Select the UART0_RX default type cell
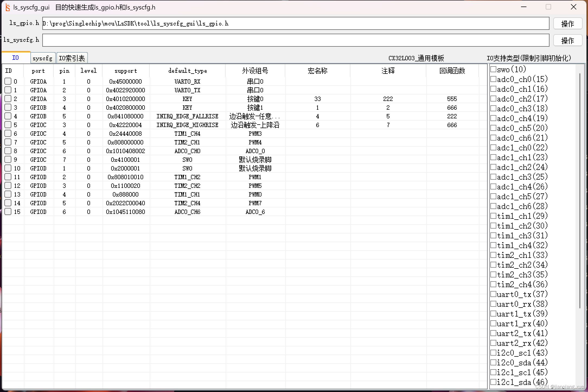Image resolution: width=588 pixels, height=392 pixels. click(x=187, y=81)
